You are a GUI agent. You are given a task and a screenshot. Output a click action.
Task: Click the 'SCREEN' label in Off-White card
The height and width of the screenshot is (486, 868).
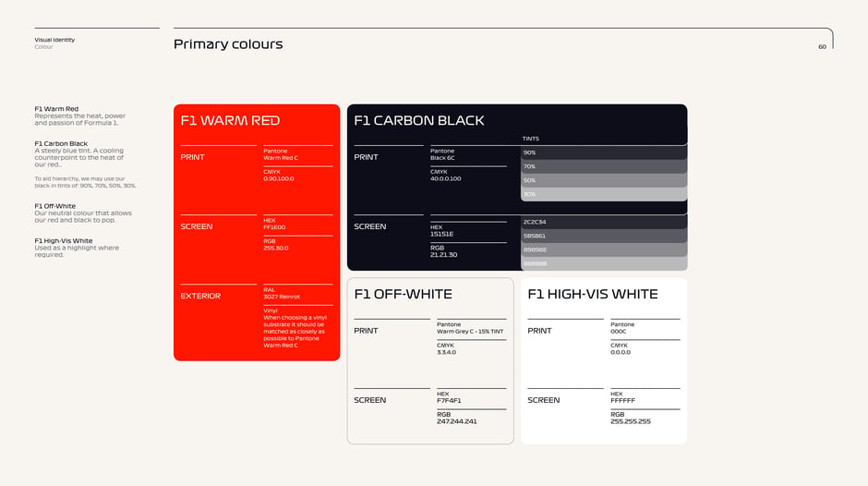click(x=369, y=400)
